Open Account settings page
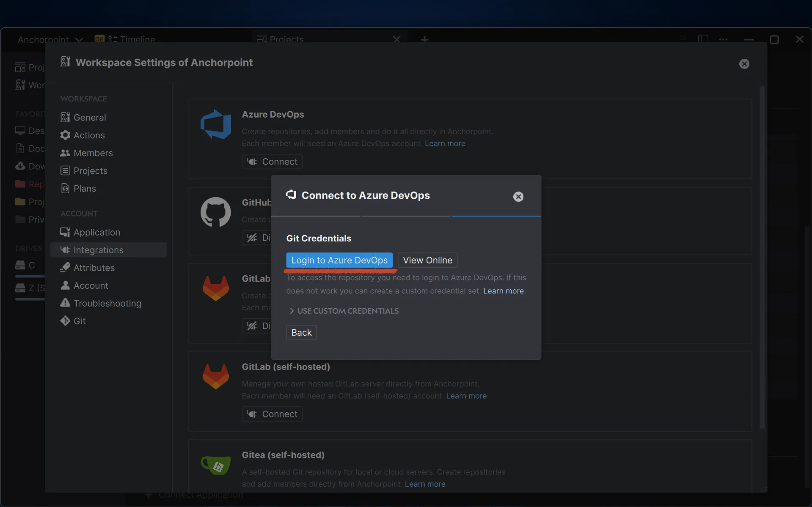 tap(109, 285)
